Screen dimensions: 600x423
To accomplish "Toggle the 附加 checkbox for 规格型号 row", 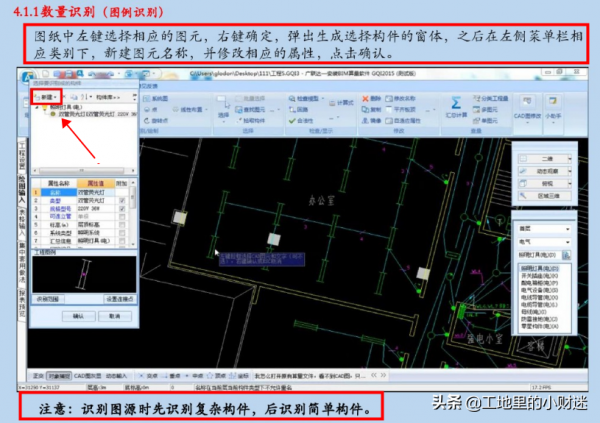I will (122, 207).
